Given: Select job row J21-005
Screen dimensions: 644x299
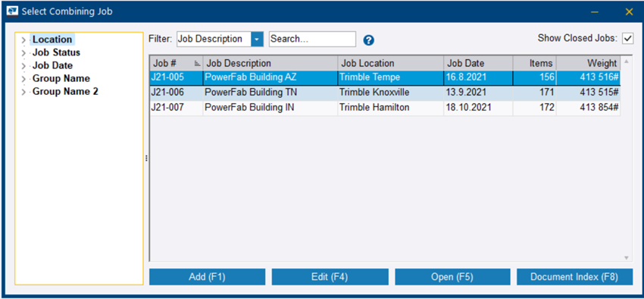Looking at the screenshot, I should click(x=385, y=77).
